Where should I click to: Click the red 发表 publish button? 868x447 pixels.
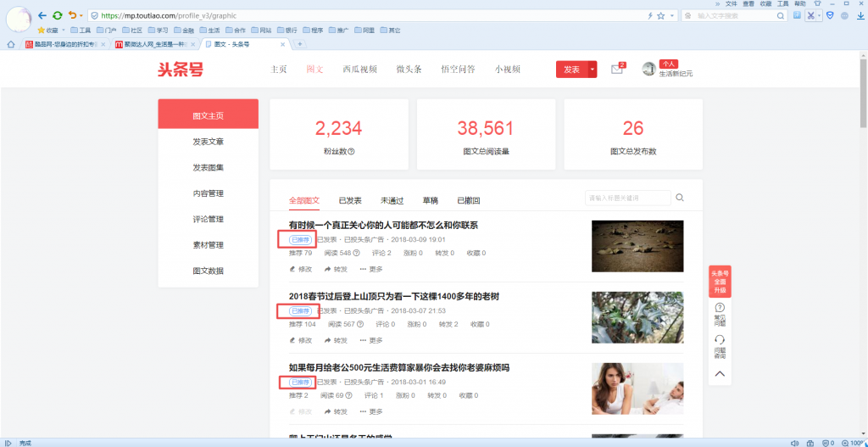(x=571, y=70)
